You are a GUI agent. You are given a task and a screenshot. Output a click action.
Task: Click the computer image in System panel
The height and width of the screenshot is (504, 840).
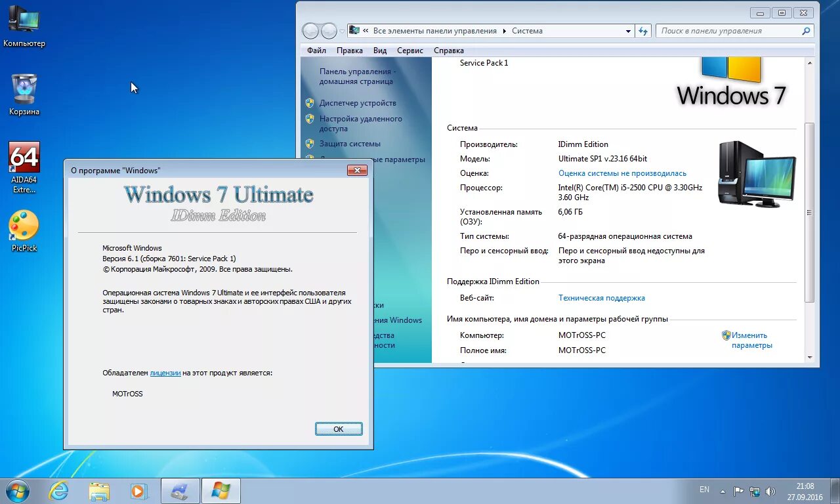click(757, 173)
